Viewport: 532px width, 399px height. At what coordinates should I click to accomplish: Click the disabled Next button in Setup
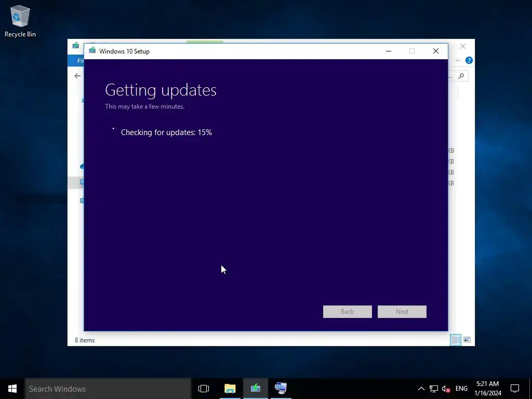coord(402,312)
